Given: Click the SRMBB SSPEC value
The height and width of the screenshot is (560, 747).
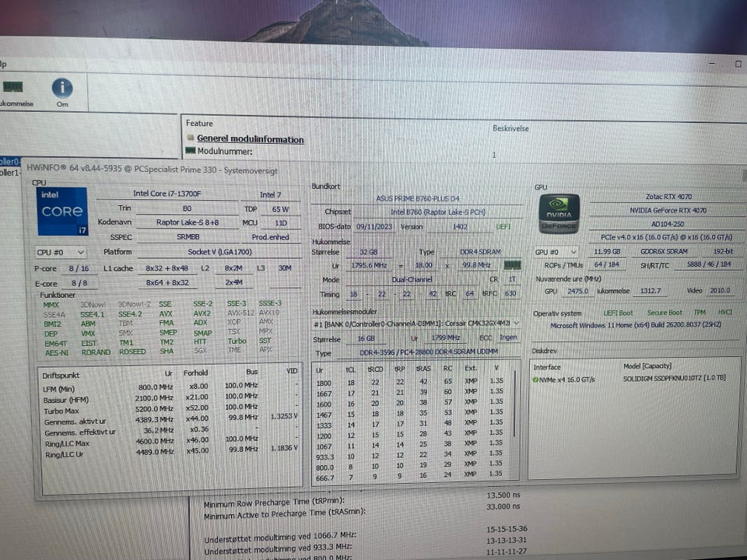Looking at the screenshot, I should point(188,236).
